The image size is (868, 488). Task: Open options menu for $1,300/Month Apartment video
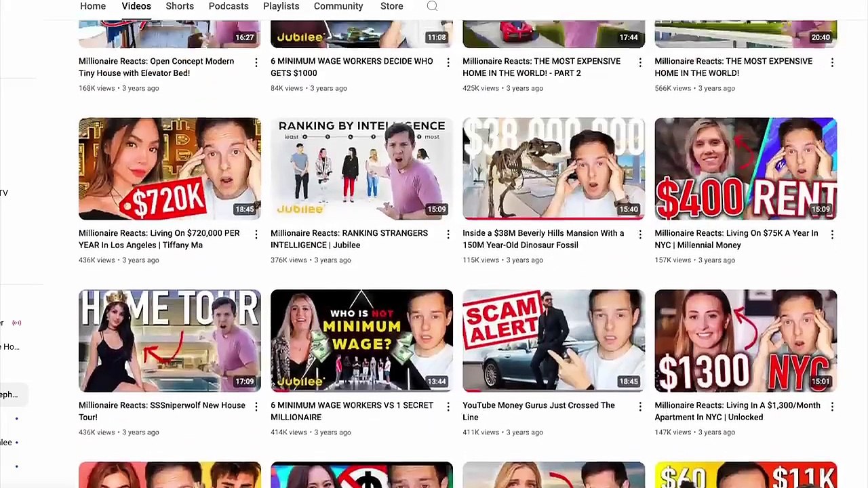click(x=831, y=407)
